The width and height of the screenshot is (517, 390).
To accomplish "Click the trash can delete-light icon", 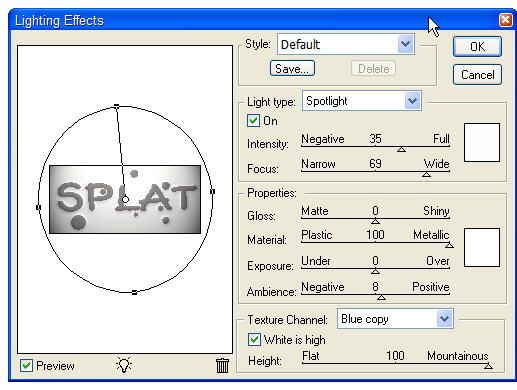I will pos(222,365).
